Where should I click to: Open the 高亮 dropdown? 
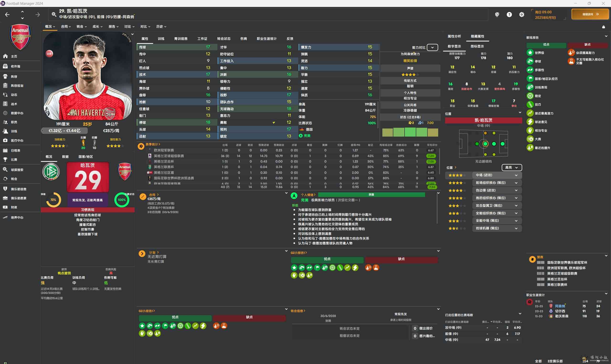tap(511, 167)
